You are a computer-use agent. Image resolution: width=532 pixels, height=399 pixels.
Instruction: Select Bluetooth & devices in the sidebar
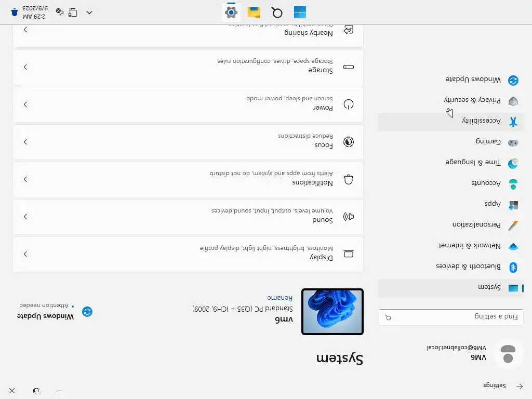pos(451,268)
